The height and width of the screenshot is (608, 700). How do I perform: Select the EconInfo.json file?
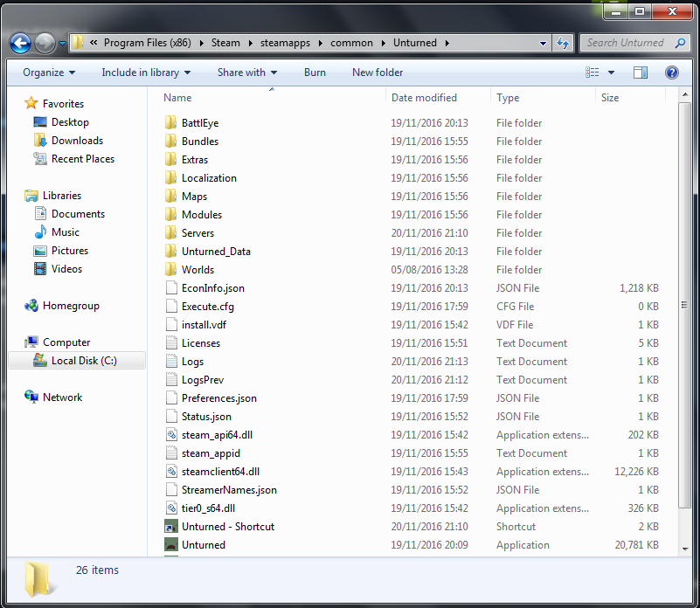click(x=212, y=288)
